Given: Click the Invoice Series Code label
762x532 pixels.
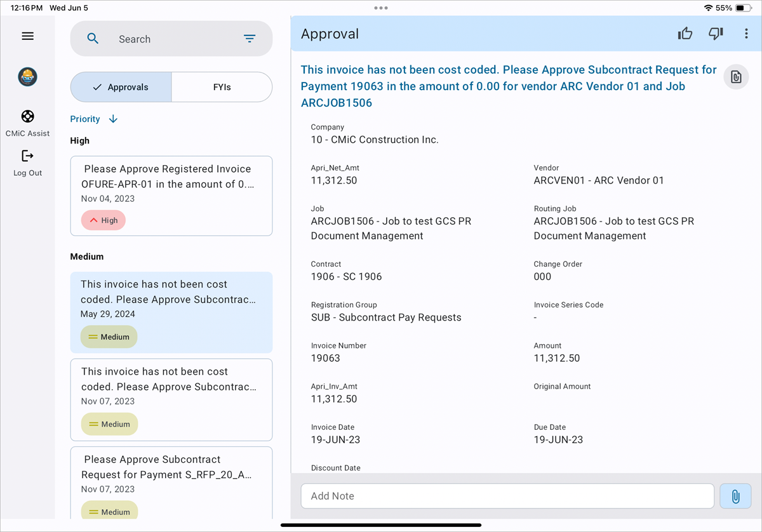Looking at the screenshot, I should point(569,305).
